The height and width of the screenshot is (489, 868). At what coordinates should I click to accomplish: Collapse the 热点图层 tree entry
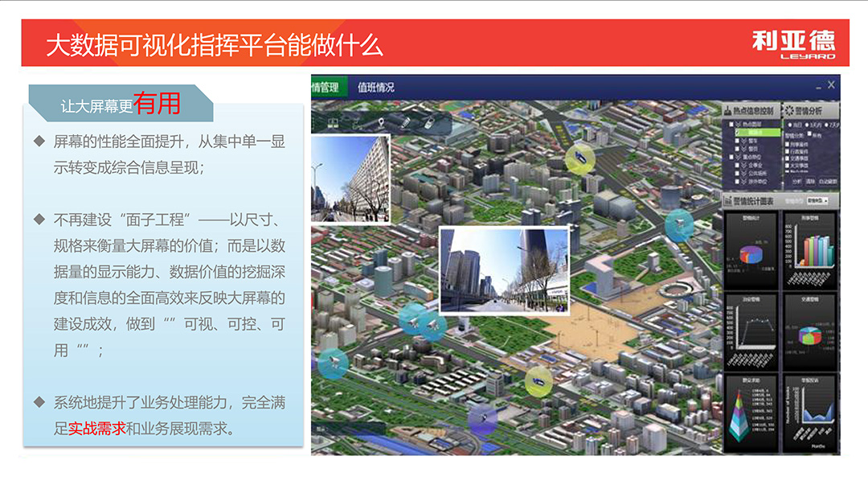[737, 123]
